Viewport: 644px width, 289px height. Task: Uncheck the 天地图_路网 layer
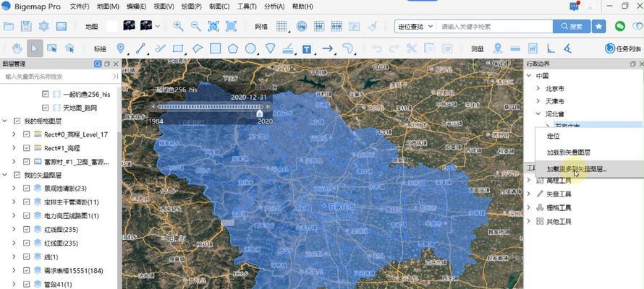point(45,108)
